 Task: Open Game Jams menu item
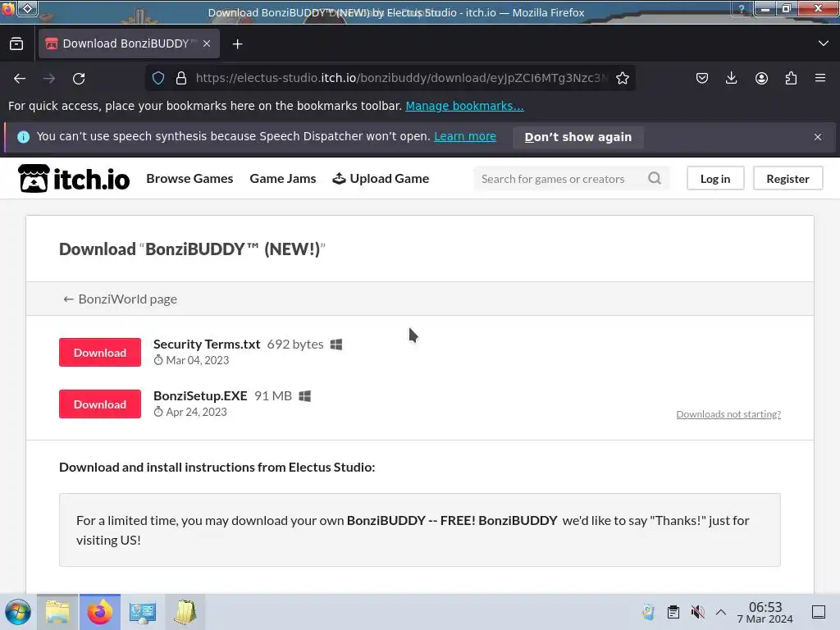click(x=283, y=178)
